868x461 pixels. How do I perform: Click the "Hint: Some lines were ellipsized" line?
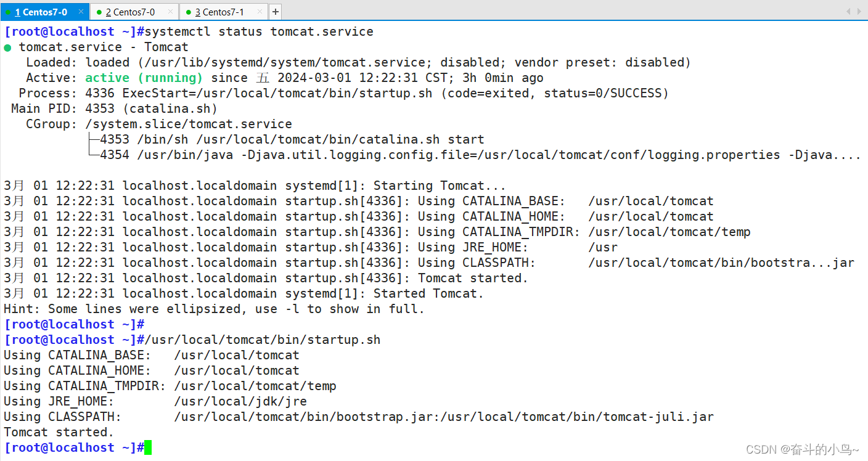[214, 309]
